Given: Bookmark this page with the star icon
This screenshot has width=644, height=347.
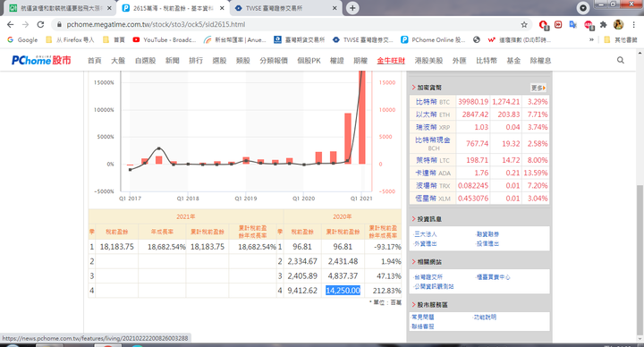Looking at the screenshot, I should click(524, 25).
